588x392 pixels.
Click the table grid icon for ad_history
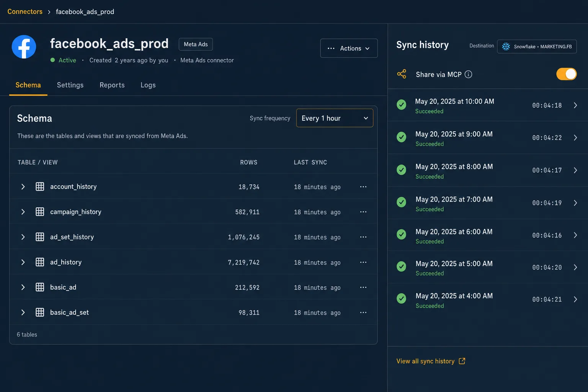[x=40, y=262]
